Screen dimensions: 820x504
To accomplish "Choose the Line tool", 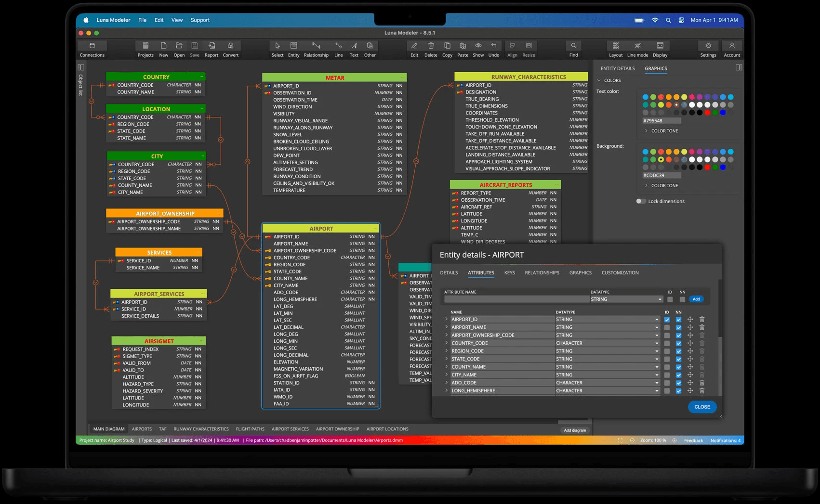I will (339, 46).
